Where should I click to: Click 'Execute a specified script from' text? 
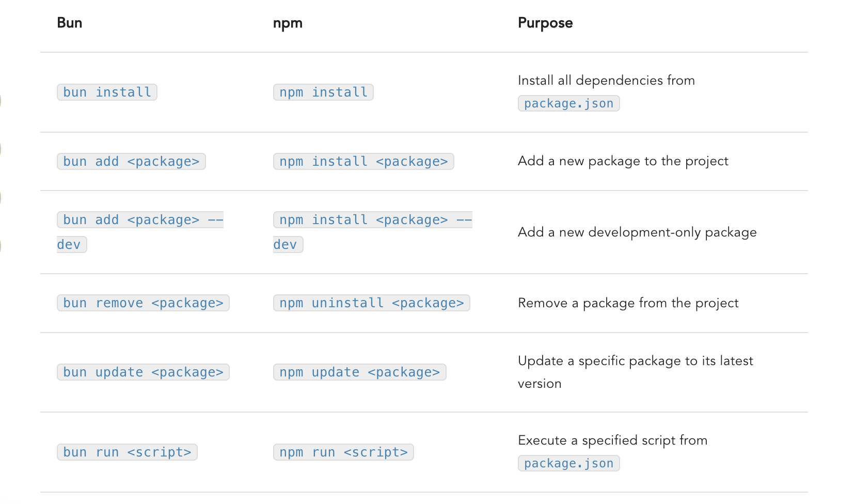coord(612,440)
